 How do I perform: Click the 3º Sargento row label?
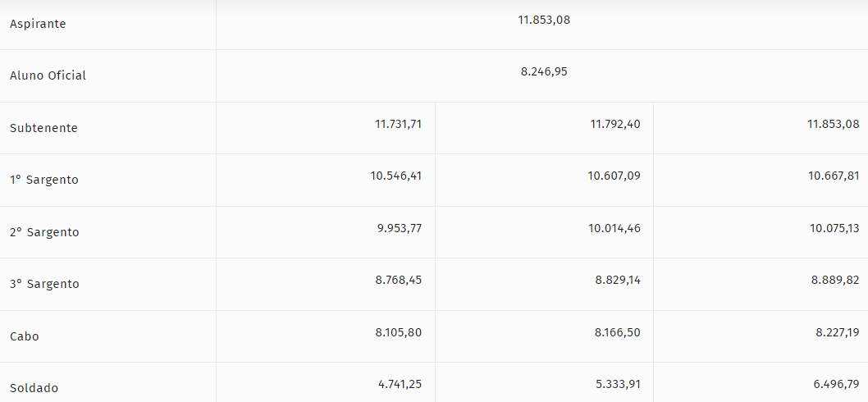pyautogui.click(x=44, y=284)
